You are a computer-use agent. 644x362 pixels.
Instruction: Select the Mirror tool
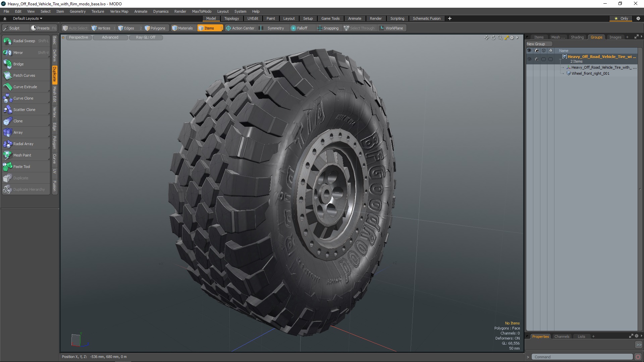pyautogui.click(x=18, y=53)
